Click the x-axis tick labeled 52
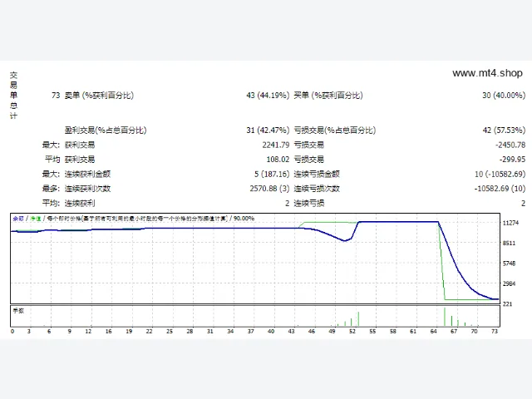Image resolution: width=532 pixels, height=399 pixels. (352, 331)
